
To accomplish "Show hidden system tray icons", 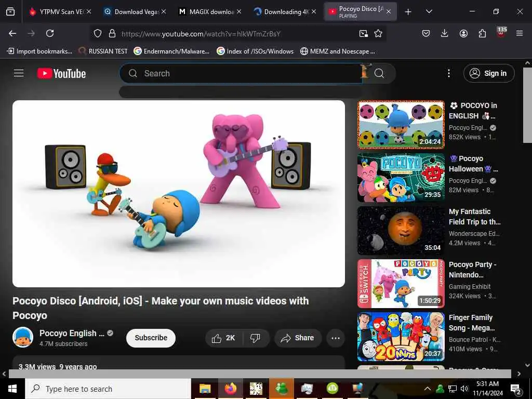I will tap(428, 389).
